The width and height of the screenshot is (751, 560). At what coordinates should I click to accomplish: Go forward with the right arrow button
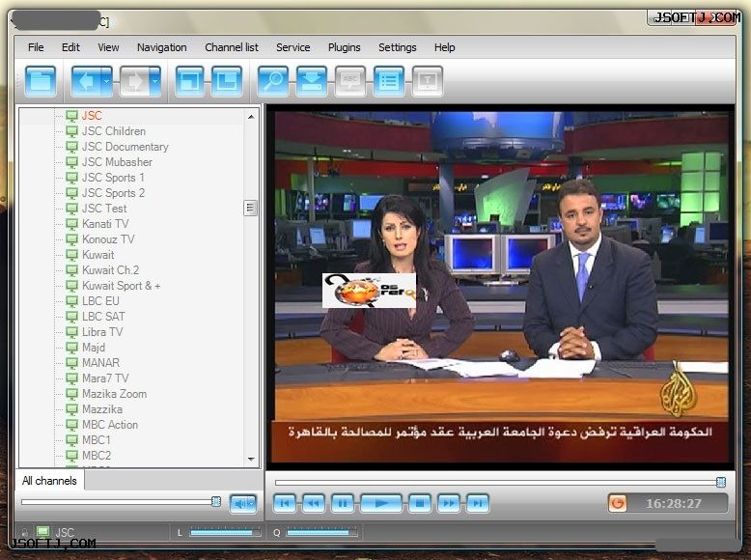pos(134,81)
